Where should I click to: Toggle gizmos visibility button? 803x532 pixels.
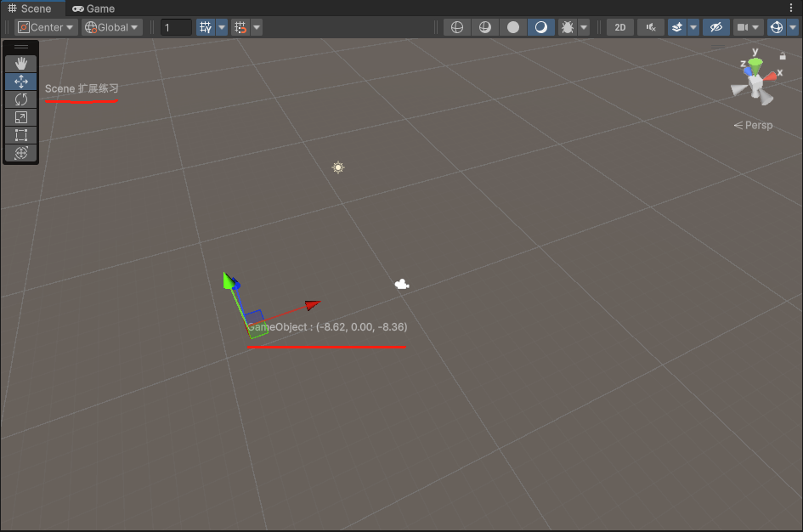tap(777, 27)
